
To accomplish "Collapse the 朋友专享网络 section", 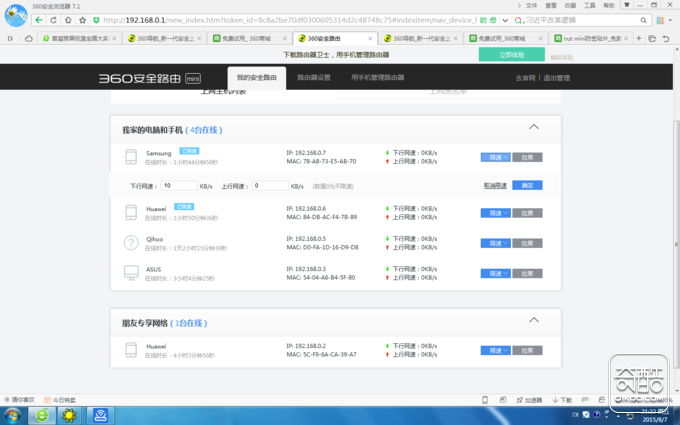I will tap(534, 320).
